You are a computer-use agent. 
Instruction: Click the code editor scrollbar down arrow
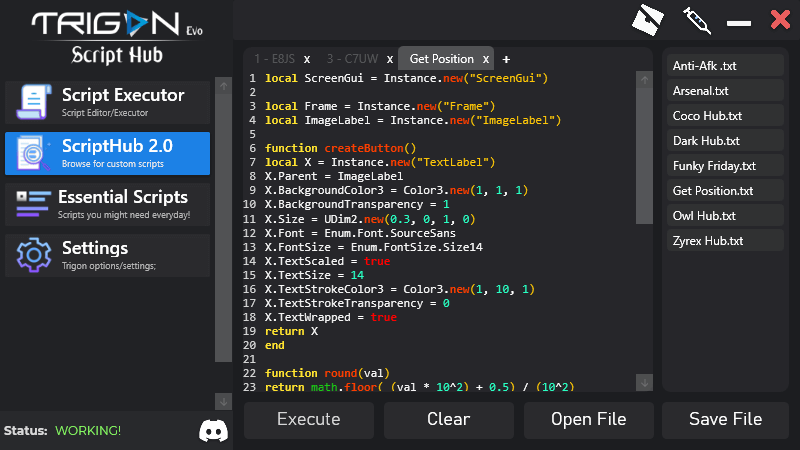646,382
